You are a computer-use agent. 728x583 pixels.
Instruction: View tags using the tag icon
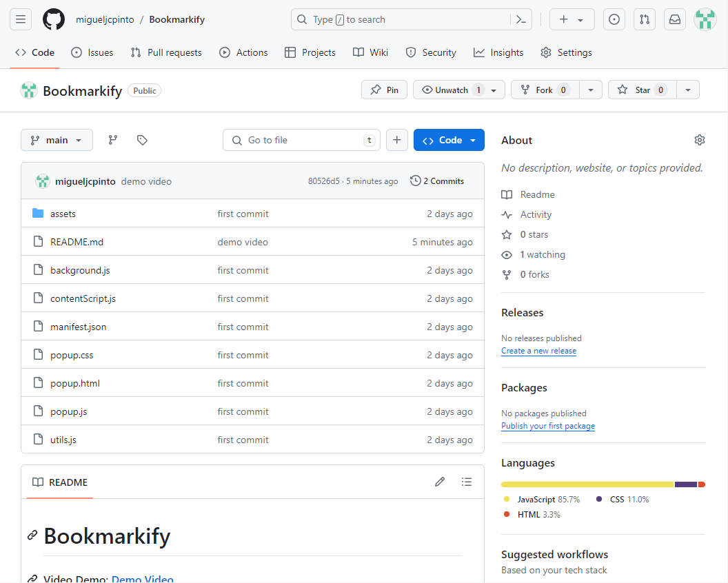(142, 140)
